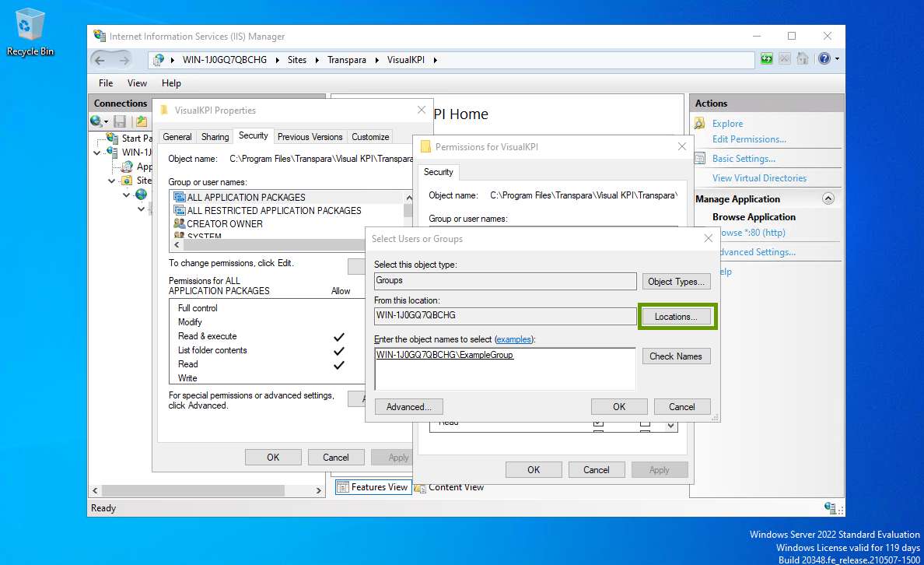Click the Explore folder icon in Actions
The width and height of the screenshot is (924, 565).
click(x=699, y=123)
